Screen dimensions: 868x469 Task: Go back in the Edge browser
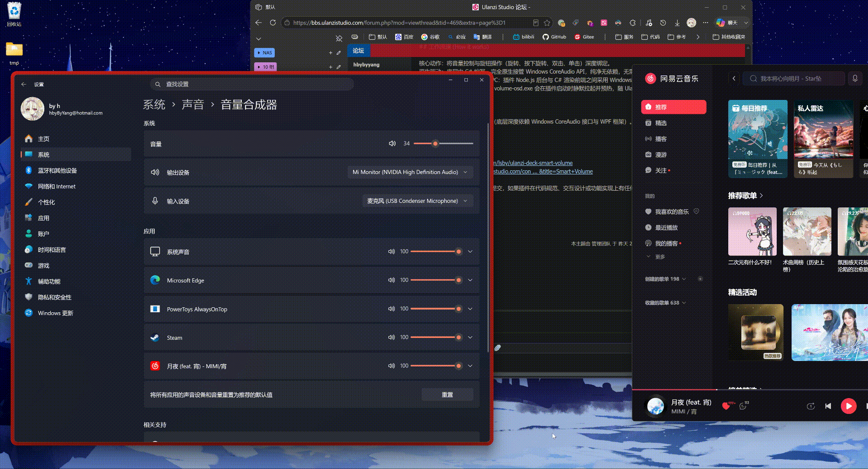tap(259, 23)
